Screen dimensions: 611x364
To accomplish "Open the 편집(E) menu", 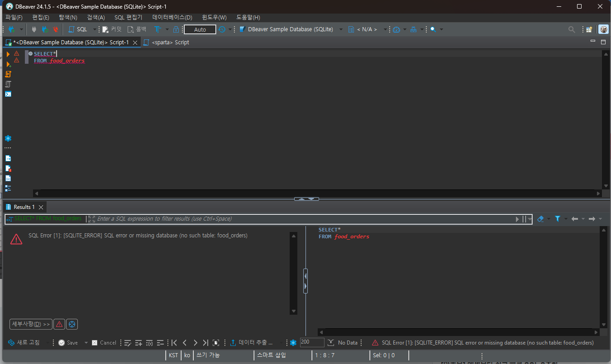I will click(x=41, y=17).
